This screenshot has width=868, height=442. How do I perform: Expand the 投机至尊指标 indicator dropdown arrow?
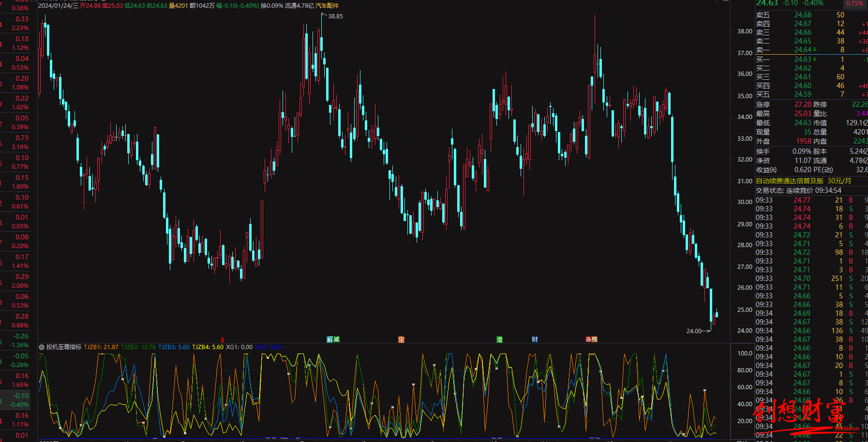[42, 347]
